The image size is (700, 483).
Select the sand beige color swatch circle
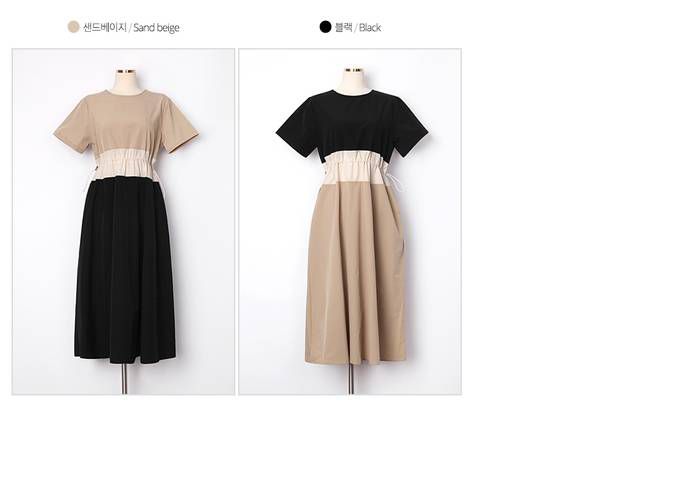[x=73, y=27]
